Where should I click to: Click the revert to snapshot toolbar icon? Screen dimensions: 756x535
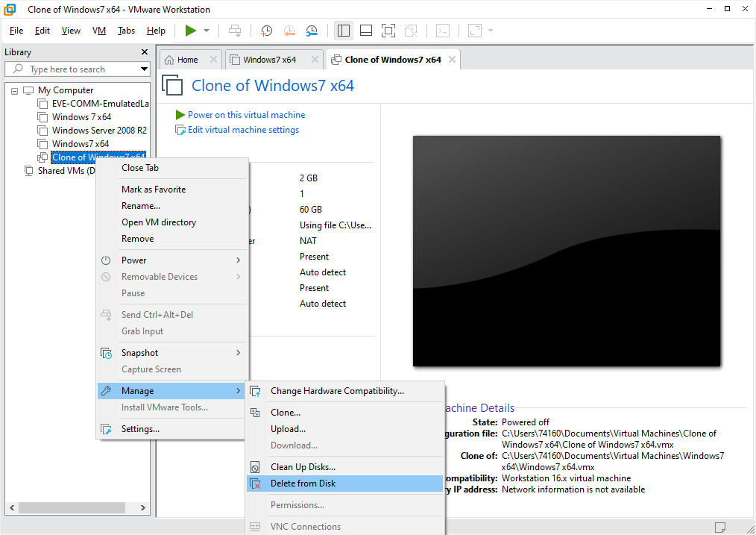pyautogui.click(x=289, y=31)
